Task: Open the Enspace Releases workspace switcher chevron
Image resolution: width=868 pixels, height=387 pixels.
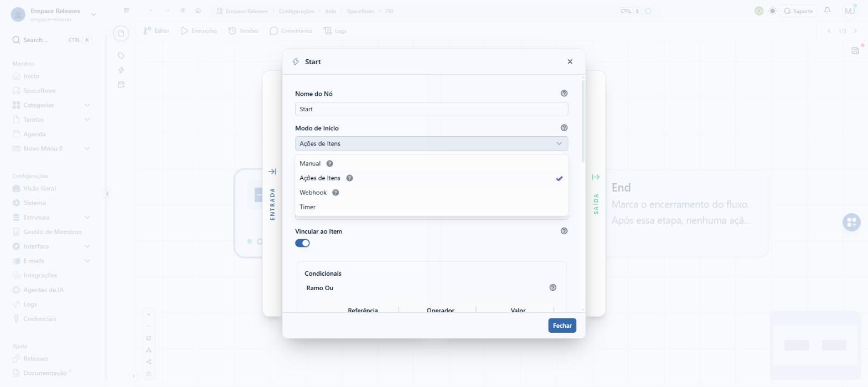Action: coord(93,14)
